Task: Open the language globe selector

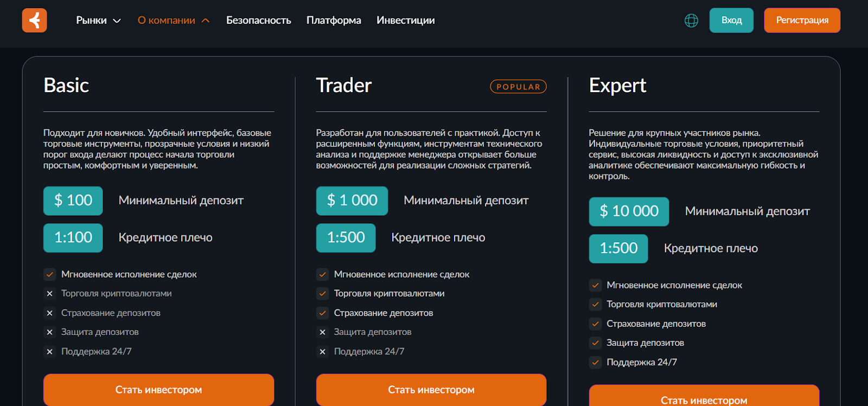Action: click(691, 21)
